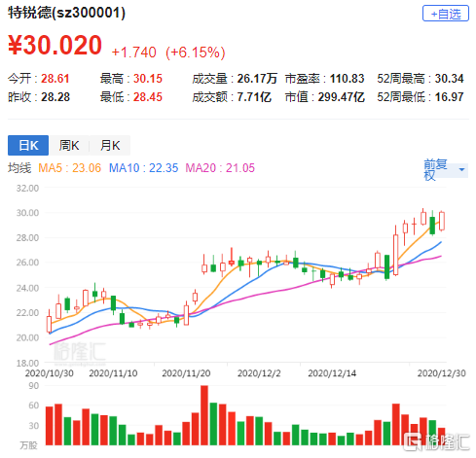The height and width of the screenshot is (458, 476).
Task: Add stock to watchlist with +自选 button
Action: (x=445, y=14)
